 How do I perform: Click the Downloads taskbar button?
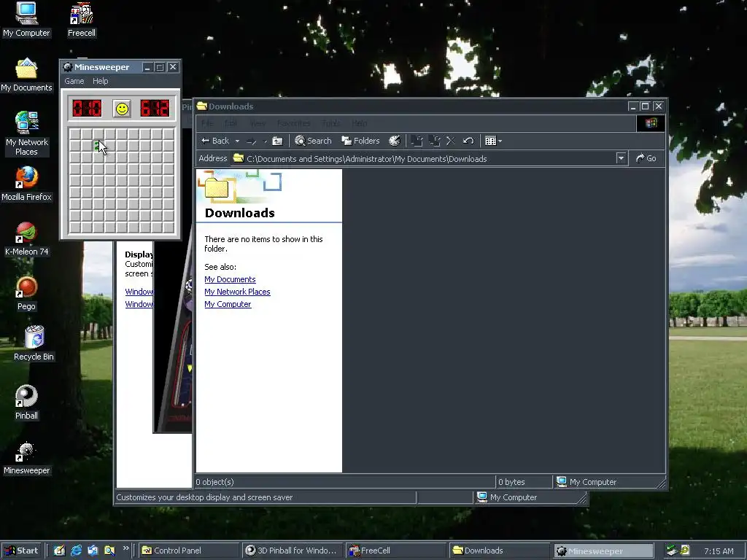(x=499, y=551)
